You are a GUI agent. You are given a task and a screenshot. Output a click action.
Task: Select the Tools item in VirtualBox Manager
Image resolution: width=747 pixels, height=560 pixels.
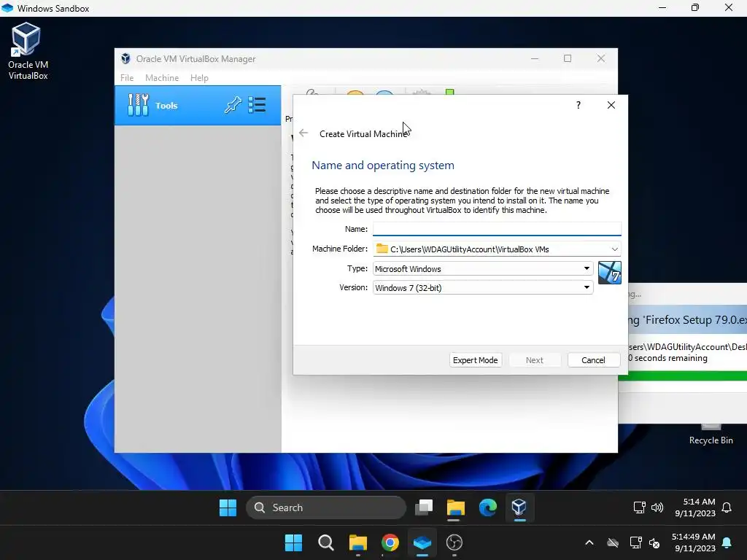pyautogui.click(x=198, y=105)
